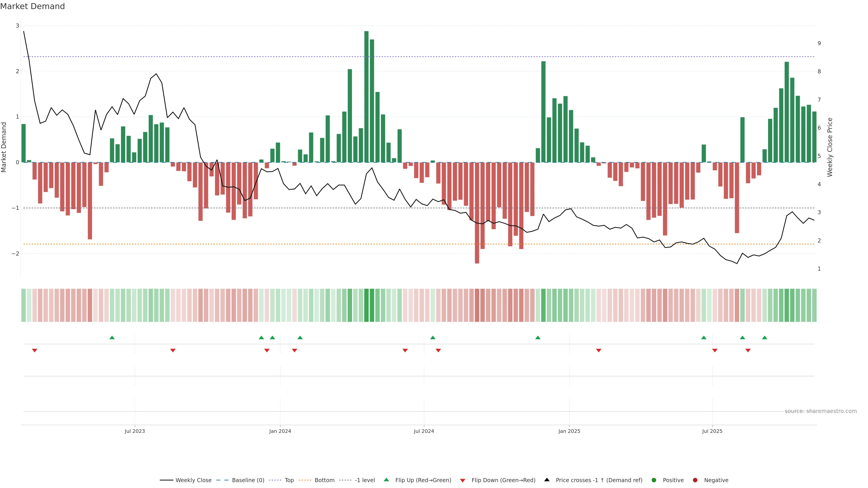Screen dimensions: 868x488
Task: Click the first flip-down marker in early 2023
Action: [34, 351]
